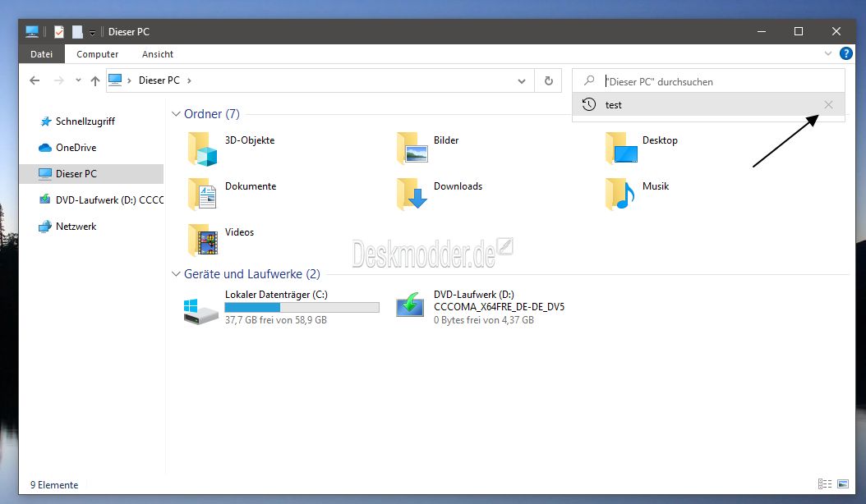Click the Bilder folder name

pyautogui.click(x=445, y=140)
